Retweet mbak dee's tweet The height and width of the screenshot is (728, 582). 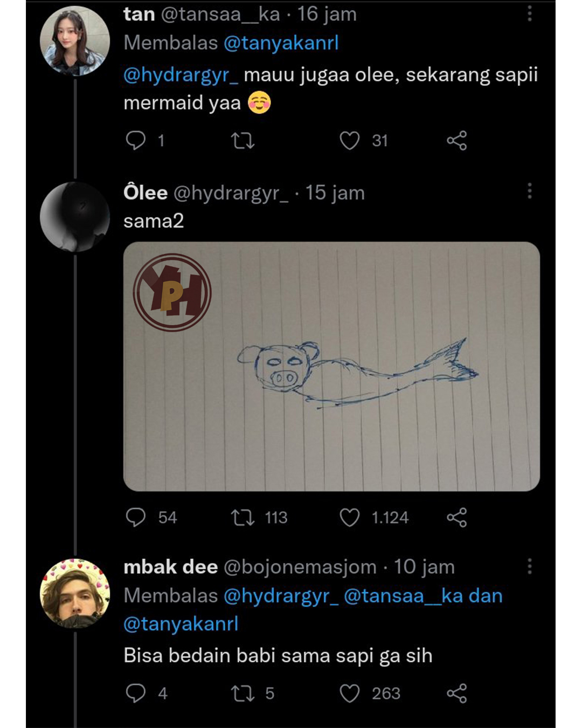coord(242,693)
